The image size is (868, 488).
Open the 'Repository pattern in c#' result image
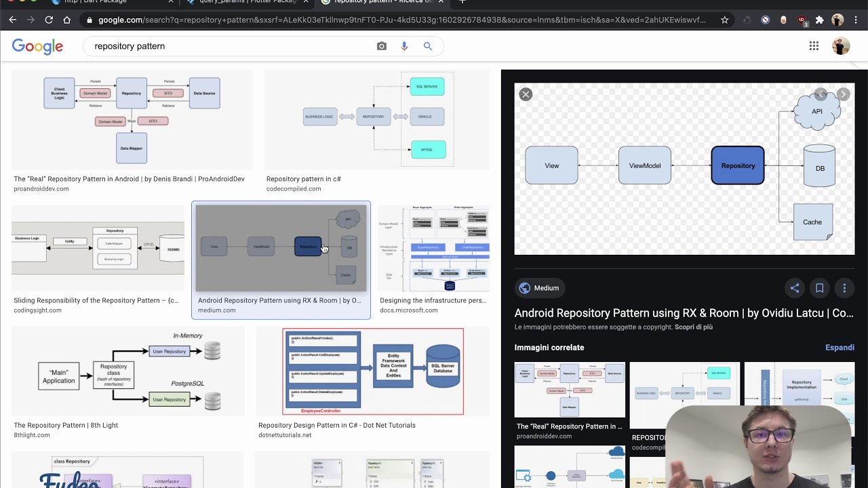(376, 120)
